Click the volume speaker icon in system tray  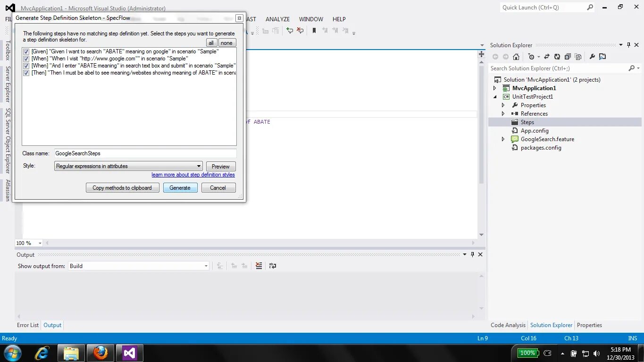click(597, 353)
